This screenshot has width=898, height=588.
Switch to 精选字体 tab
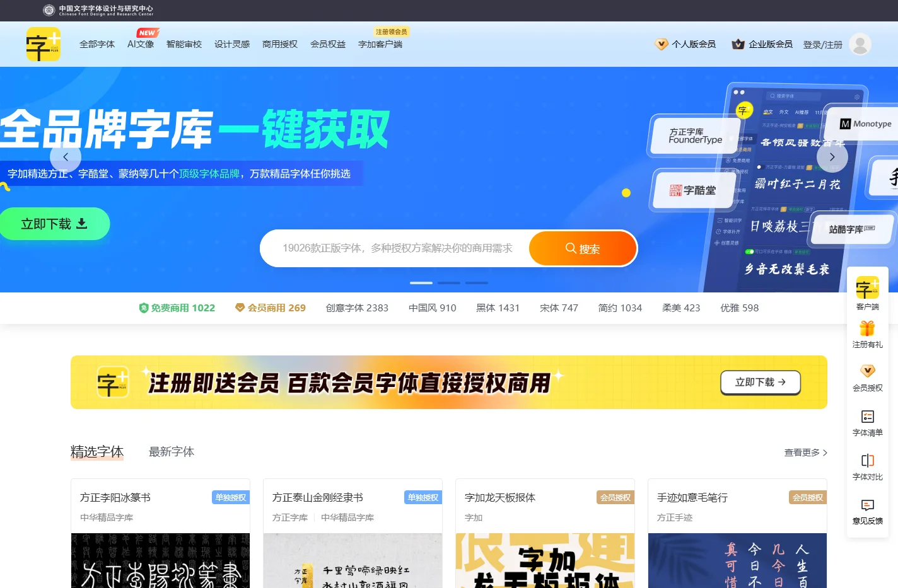pyautogui.click(x=97, y=452)
